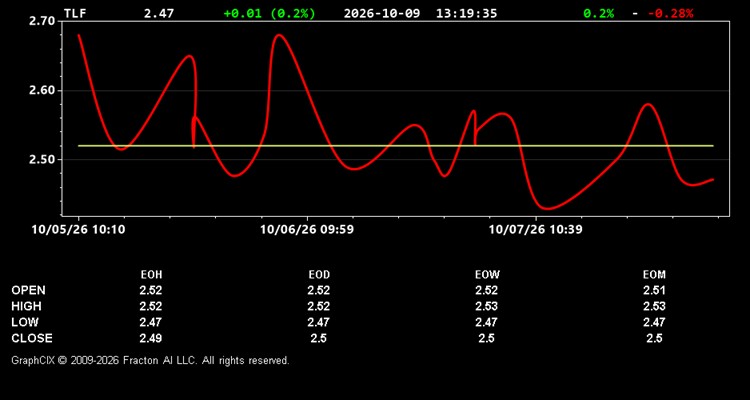Select the green 0.2% value at top right
Image resolution: width=750 pixels, height=400 pixels.
(598, 13)
